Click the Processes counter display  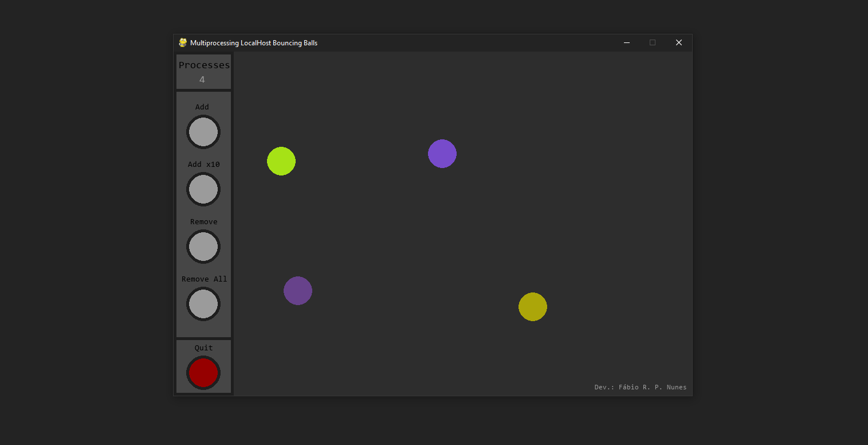coord(203,79)
